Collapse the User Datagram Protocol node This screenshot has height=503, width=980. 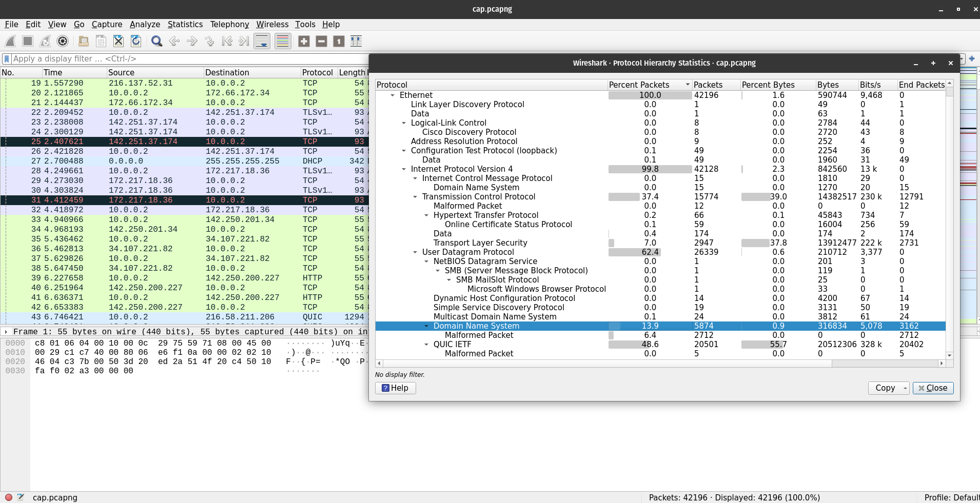click(415, 252)
